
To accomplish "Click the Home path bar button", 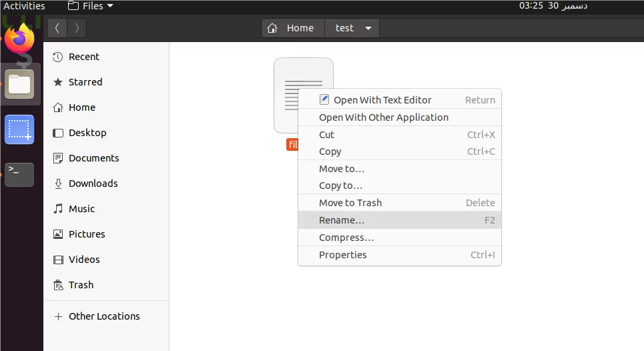I will (x=293, y=28).
